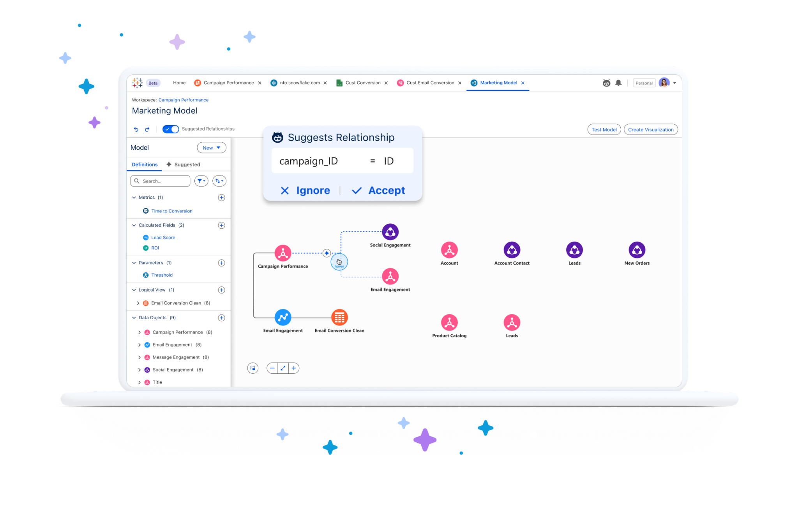
Task: Toggle Suggested Relationships switch
Action: [170, 129]
